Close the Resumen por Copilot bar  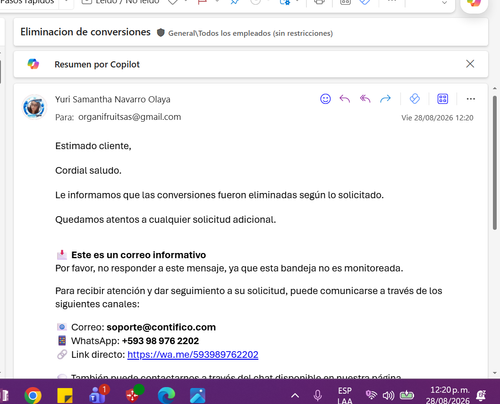[x=470, y=64]
